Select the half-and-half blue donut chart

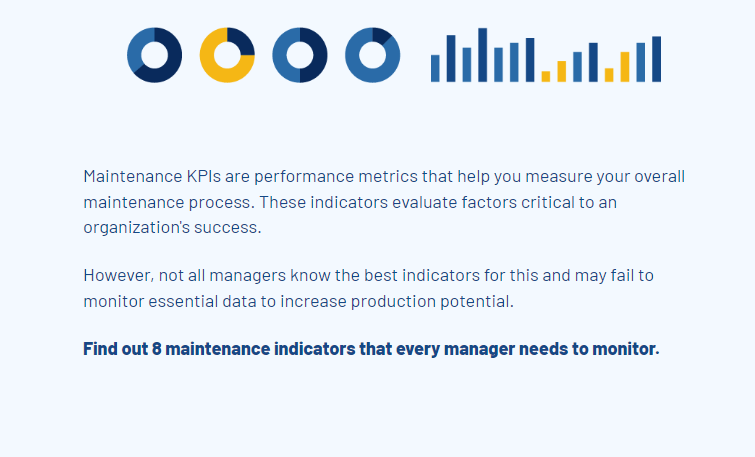coord(300,55)
